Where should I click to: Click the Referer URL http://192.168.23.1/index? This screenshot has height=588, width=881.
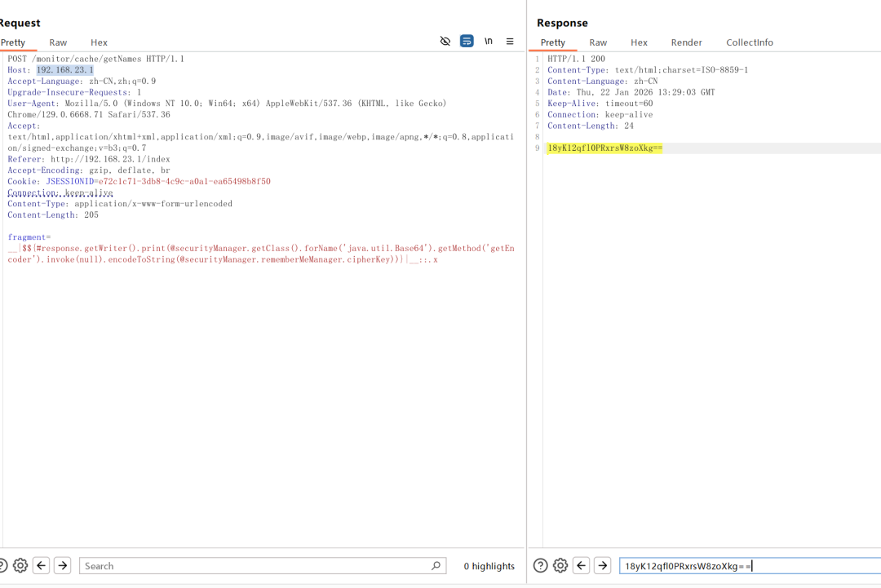pos(110,160)
